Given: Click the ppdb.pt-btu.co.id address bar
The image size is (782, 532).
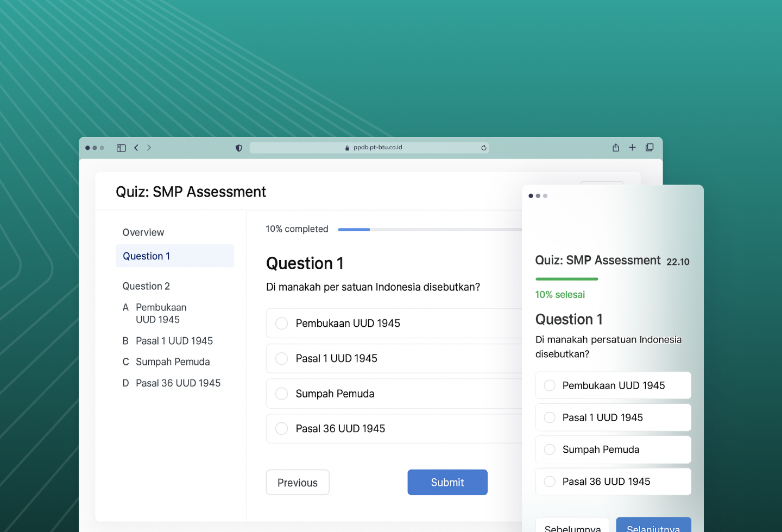Looking at the screenshot, I should tap(369, 148).
